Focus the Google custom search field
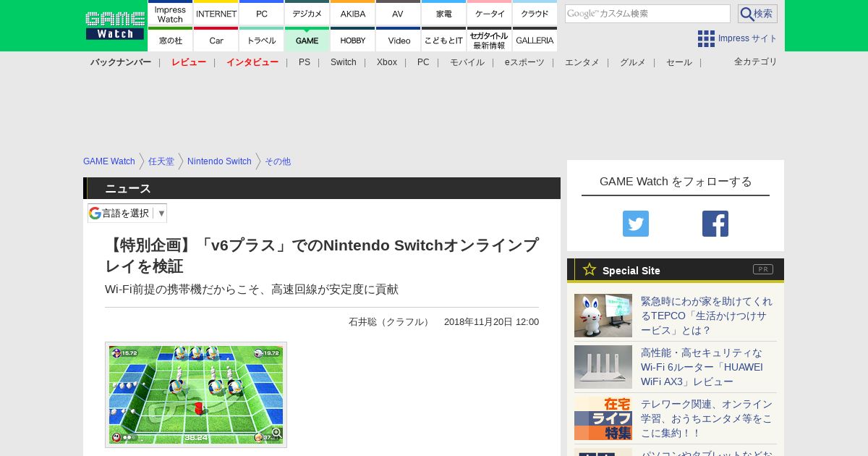This screenshot has height=456, width=868. point(647,14)
